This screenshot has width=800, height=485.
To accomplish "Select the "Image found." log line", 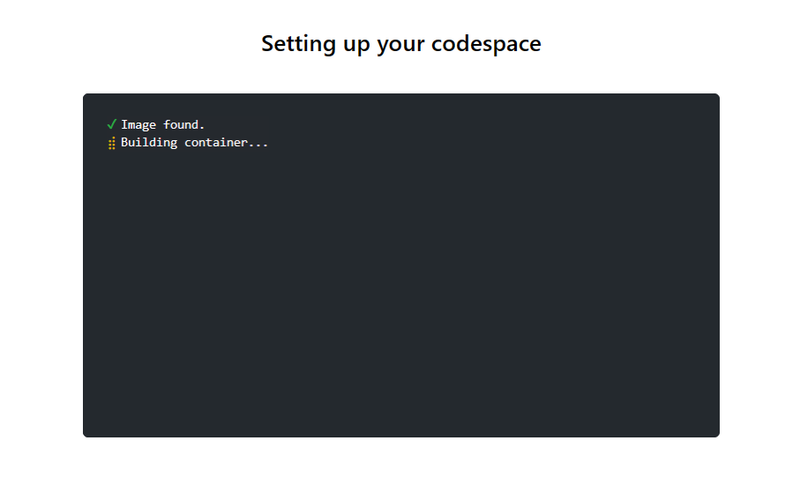I will tap(162, 125).
